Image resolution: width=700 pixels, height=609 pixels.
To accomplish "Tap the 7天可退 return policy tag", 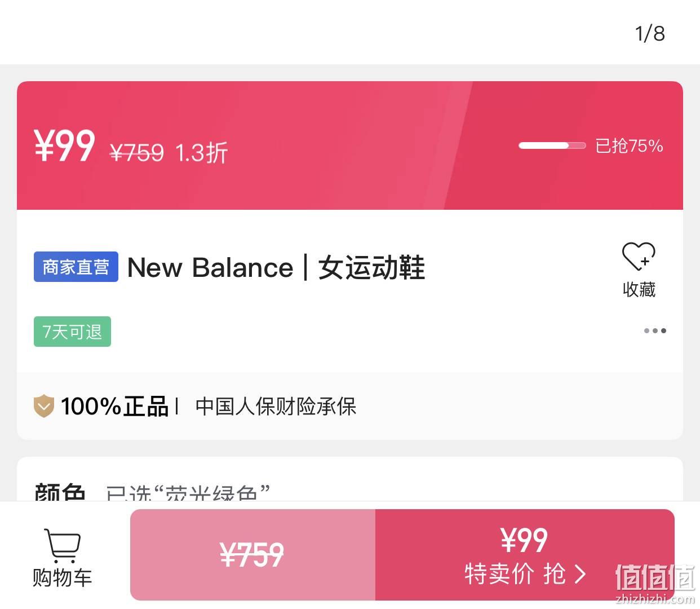I will (72, 332).
